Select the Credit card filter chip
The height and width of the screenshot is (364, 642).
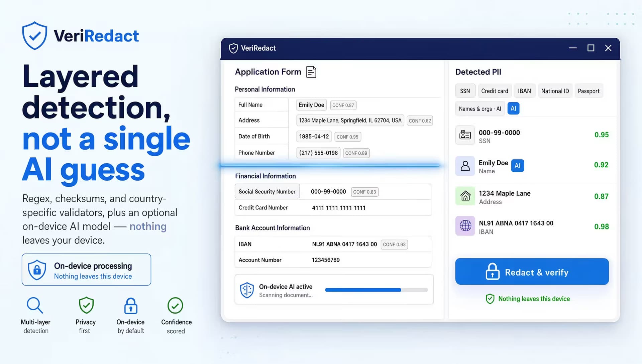[495, 91]
